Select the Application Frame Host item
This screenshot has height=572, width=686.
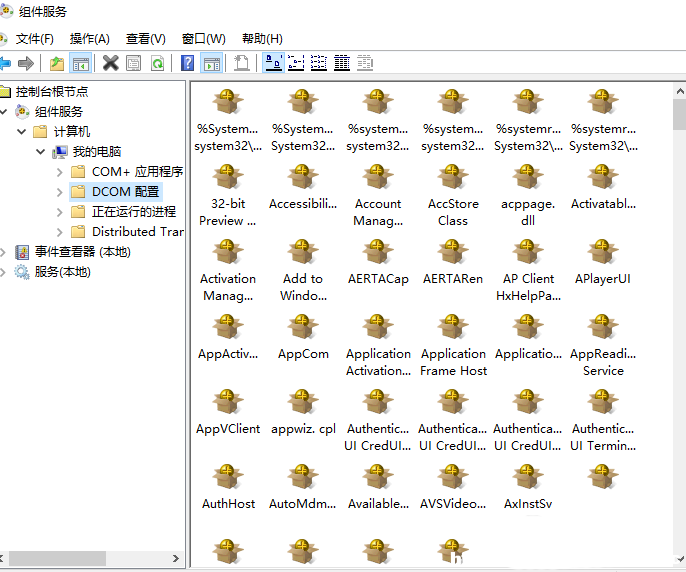(x=453, y=345)
